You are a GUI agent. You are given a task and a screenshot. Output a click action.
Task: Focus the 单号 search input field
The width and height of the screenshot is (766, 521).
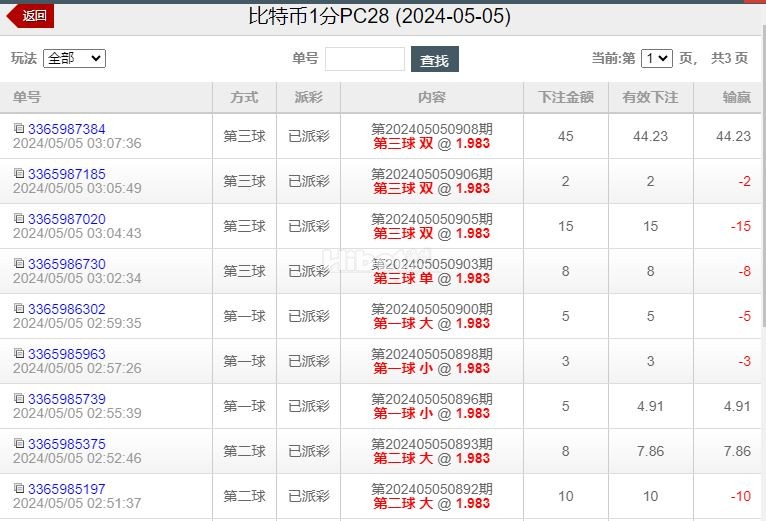[x=365, y=59]
